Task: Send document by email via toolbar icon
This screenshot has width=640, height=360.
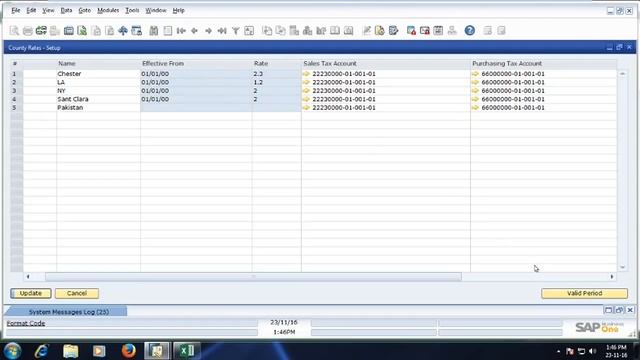Action: 41,31
